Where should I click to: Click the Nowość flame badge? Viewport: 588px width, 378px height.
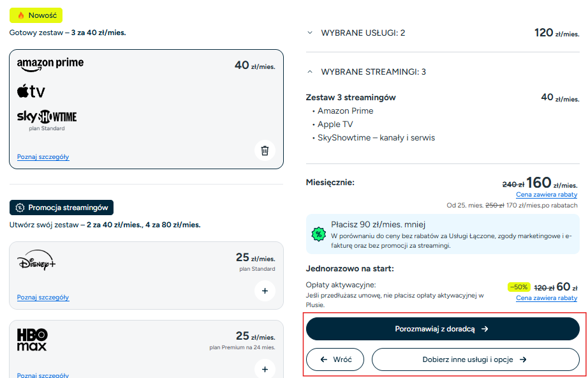point(36,15)
